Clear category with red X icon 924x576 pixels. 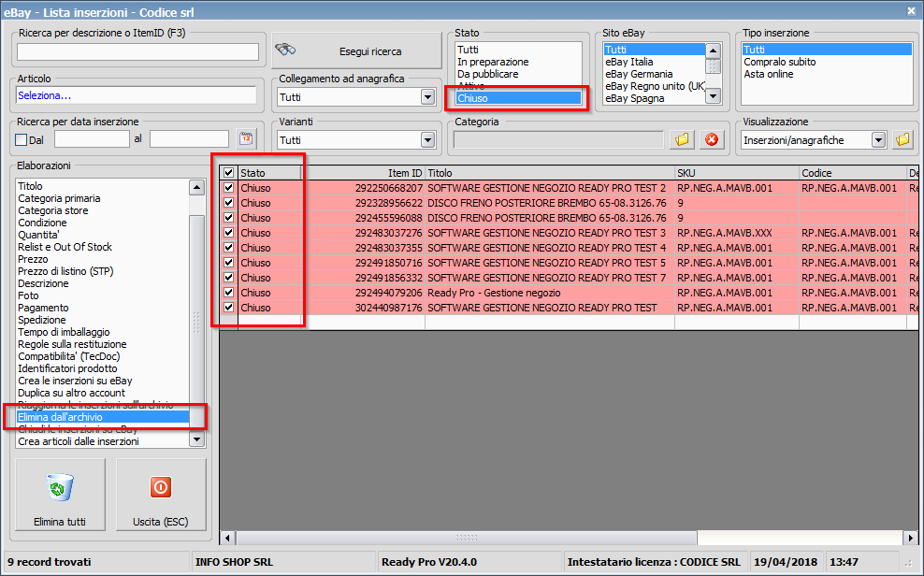[x=712, y=139]
